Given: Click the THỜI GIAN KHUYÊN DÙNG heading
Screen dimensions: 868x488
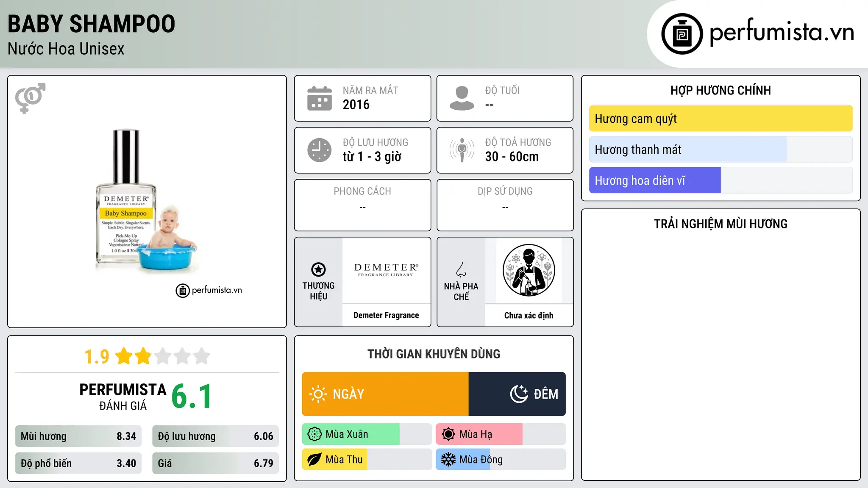Looking at the screenshot, I should (434, 354).
